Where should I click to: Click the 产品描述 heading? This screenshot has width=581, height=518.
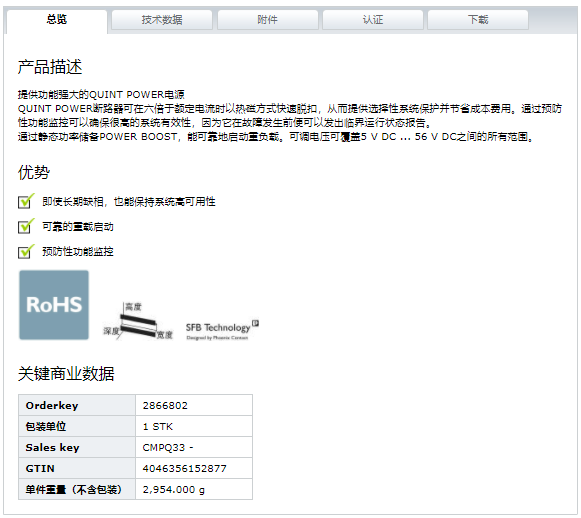(x=50, y=67)
